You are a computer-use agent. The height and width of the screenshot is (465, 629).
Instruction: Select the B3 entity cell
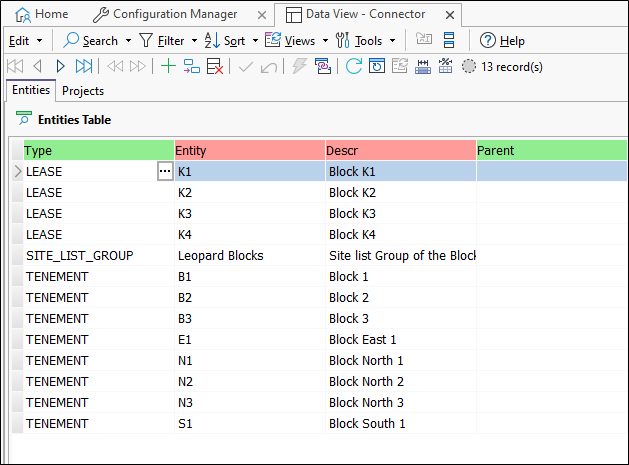click(x=250, y=319)
